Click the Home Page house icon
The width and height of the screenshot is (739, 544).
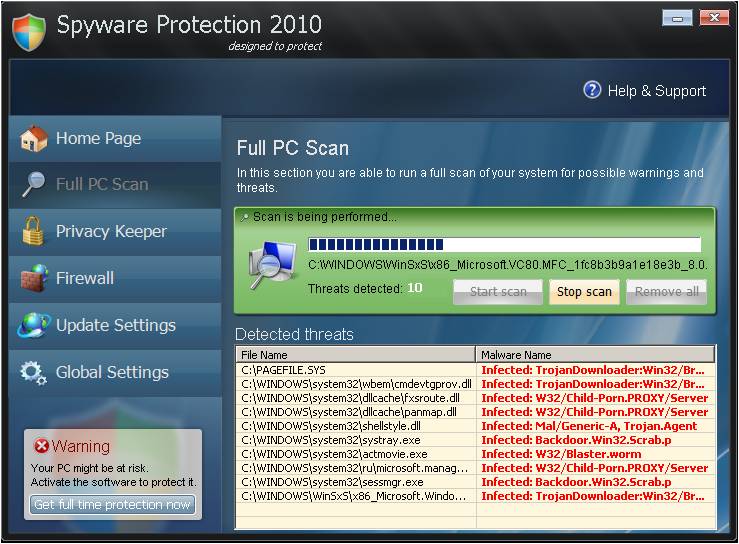point(33,138)
